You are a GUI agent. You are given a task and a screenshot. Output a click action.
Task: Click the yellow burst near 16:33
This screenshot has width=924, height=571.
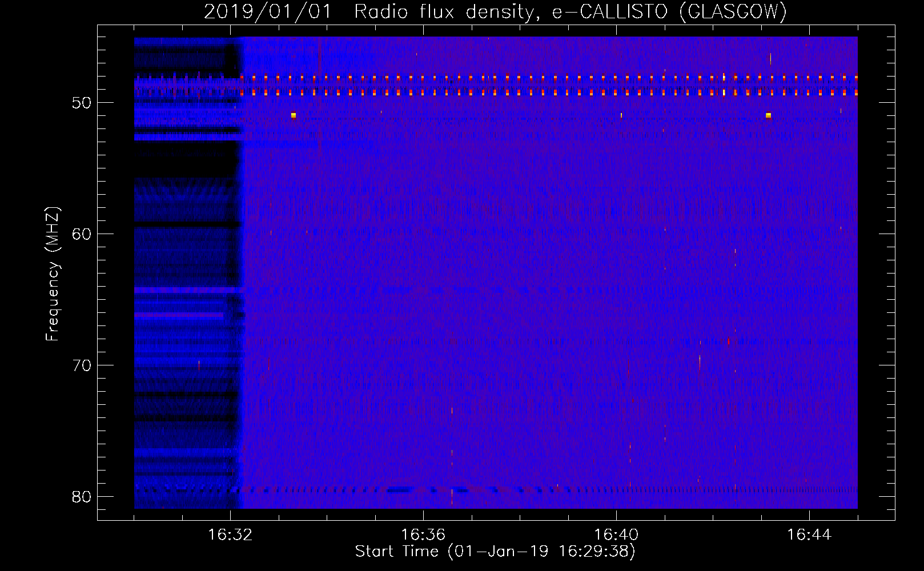[x=293, y=115]
